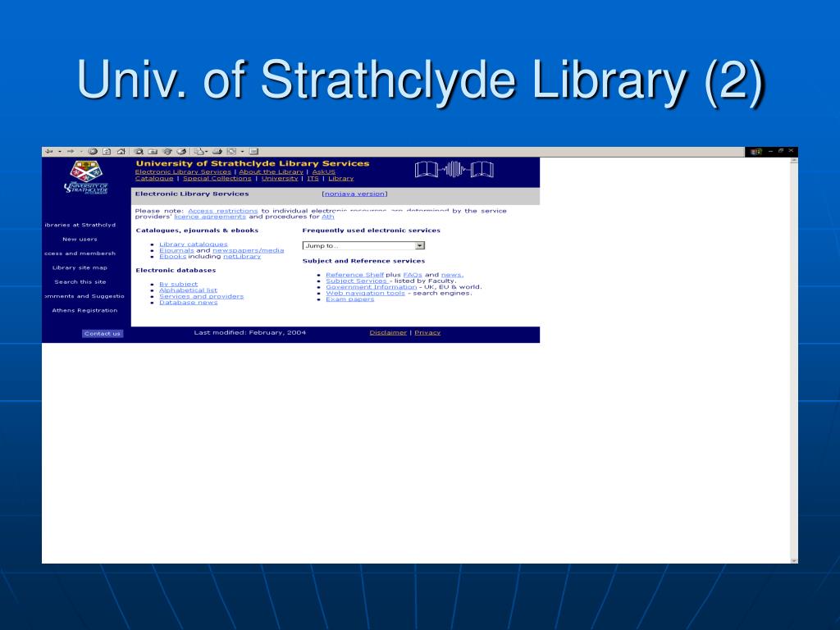Screen dimensions: 840x630
Task: Open the 'Database news' link
Action: coord(188,303)
